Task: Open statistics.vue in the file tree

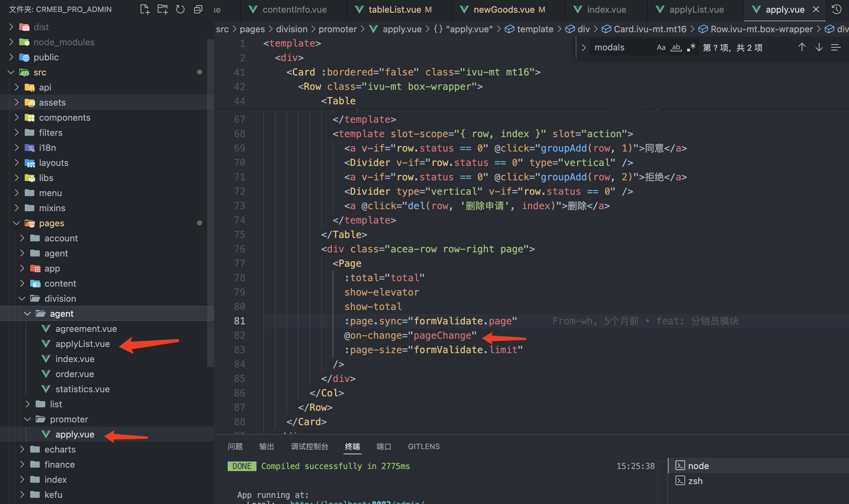Action: [83, 389]
